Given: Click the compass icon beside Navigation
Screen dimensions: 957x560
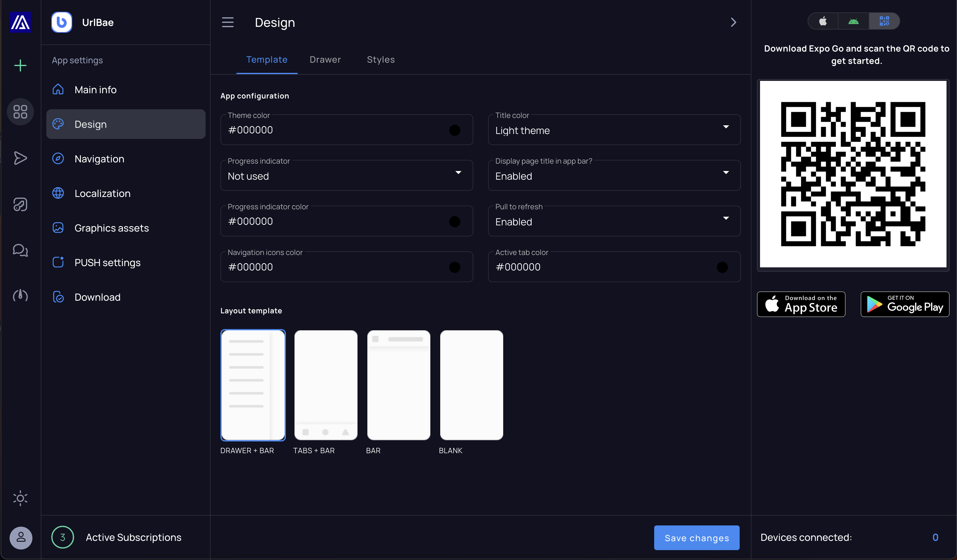Looking at the screenshot, I should tap(58, 158).
